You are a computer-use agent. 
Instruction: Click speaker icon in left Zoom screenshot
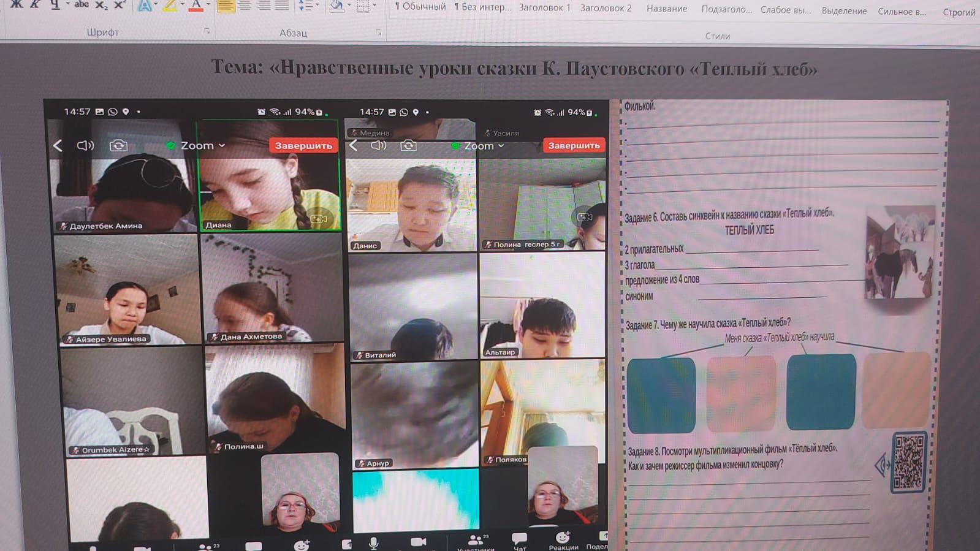[85, 145]
